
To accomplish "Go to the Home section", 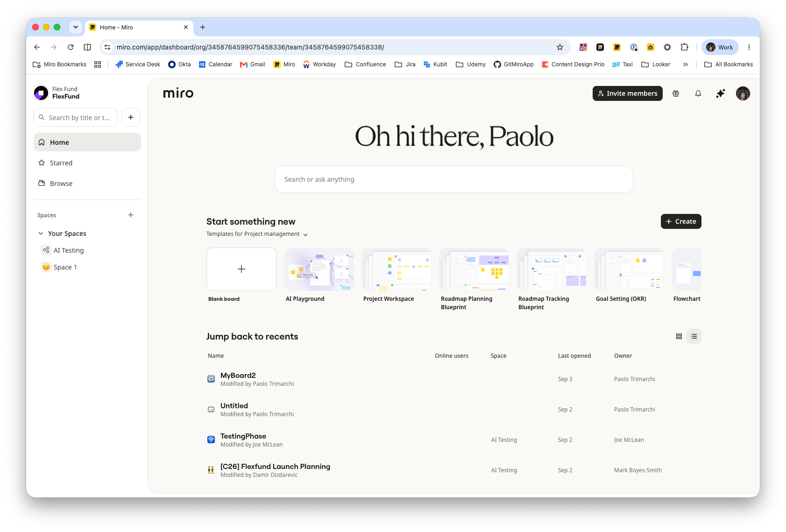I will 87,142.
